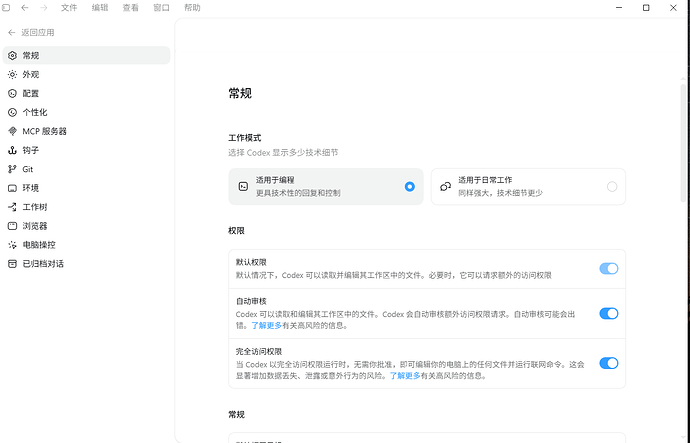Click the 浏览器 window icon in sidebar

point(12,226)
